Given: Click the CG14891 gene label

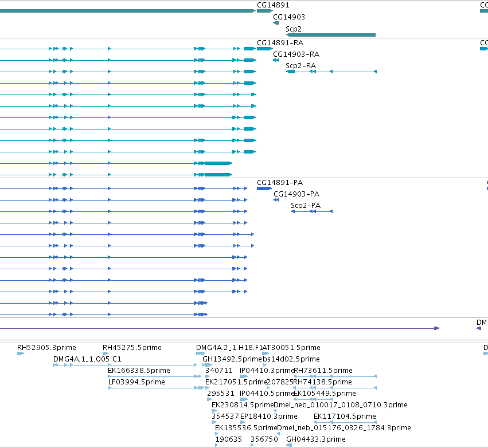Looking at the screenshot, I should point(273,5).
